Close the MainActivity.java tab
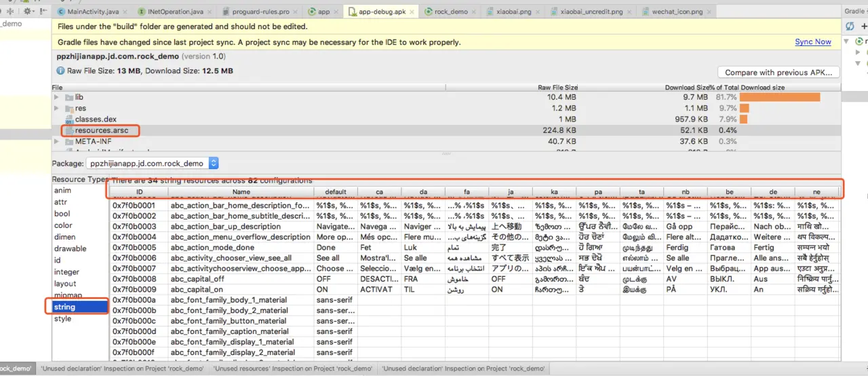This screenshot has height=376, width=868. pos(126,12)
